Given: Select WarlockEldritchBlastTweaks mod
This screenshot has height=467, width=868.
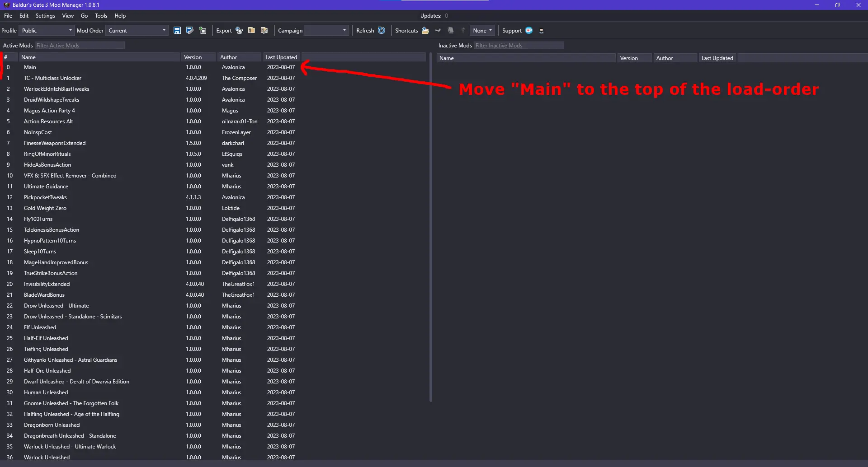Looking at the screenshot, I should 212,89.
